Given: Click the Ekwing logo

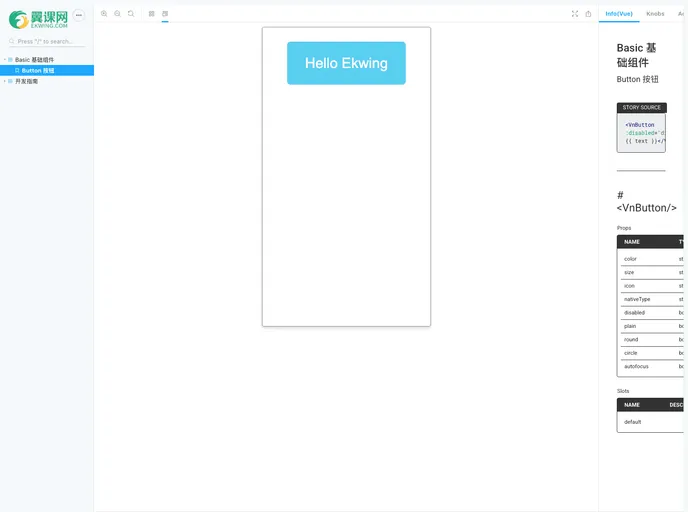Looking at the screenshot, I should point(38,18).
